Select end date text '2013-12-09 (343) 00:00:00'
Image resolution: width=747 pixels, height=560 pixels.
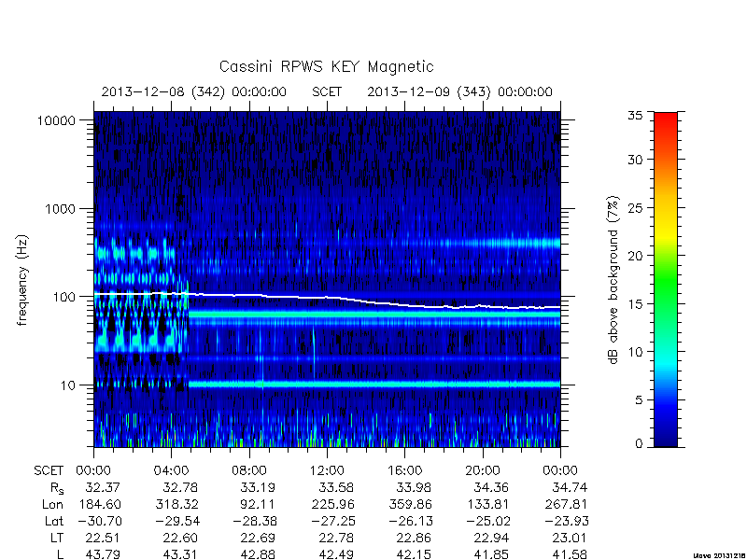point(459,91)
